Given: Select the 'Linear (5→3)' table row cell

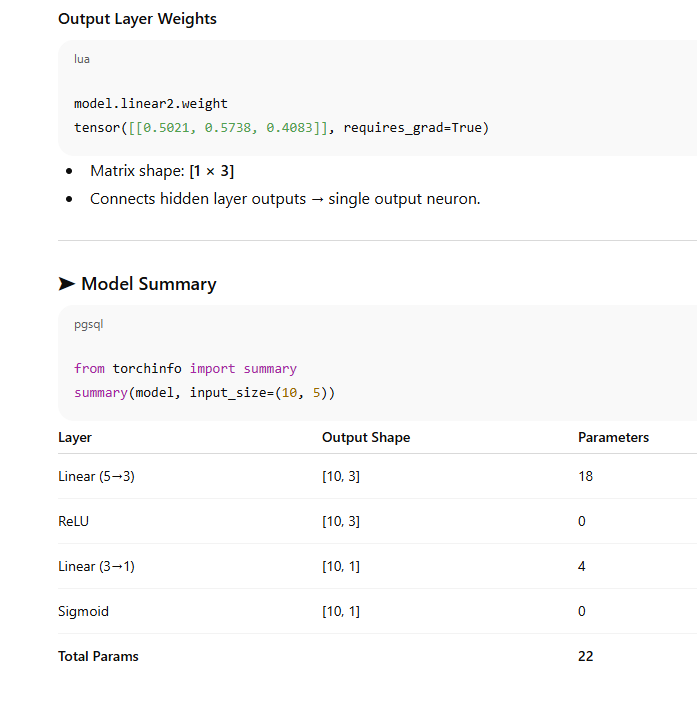Looking at the screenshot, I should pos(96,476).
